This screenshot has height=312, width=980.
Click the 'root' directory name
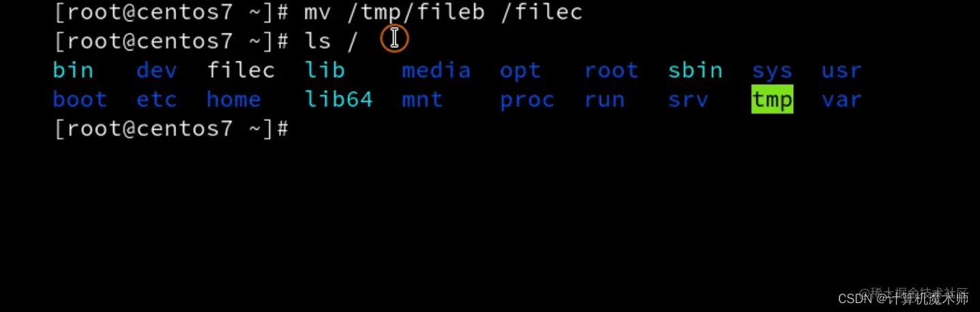pyautogui.click(x=612, y=70)
